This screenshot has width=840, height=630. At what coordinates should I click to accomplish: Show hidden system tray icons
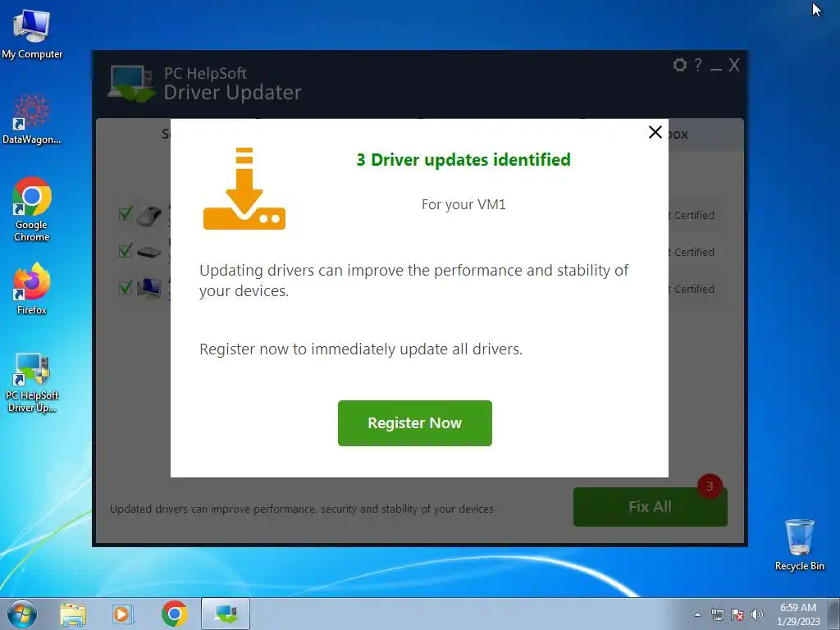[697, 614]
